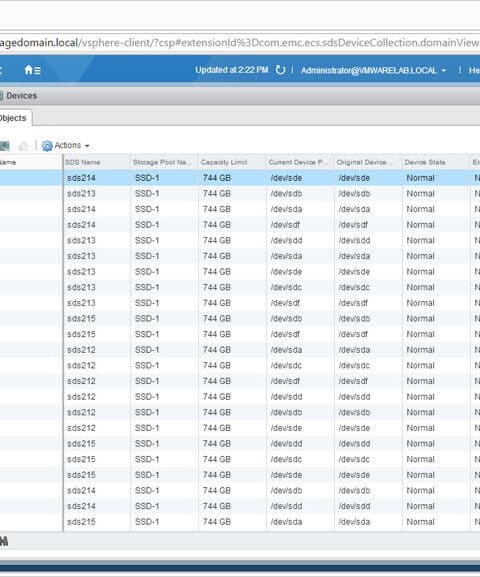The height and width of the screenshot is (577, 480).
Task: Click SSD-1 pool in sds215 /dev/sdb row
Action: (x=147, y=319)
